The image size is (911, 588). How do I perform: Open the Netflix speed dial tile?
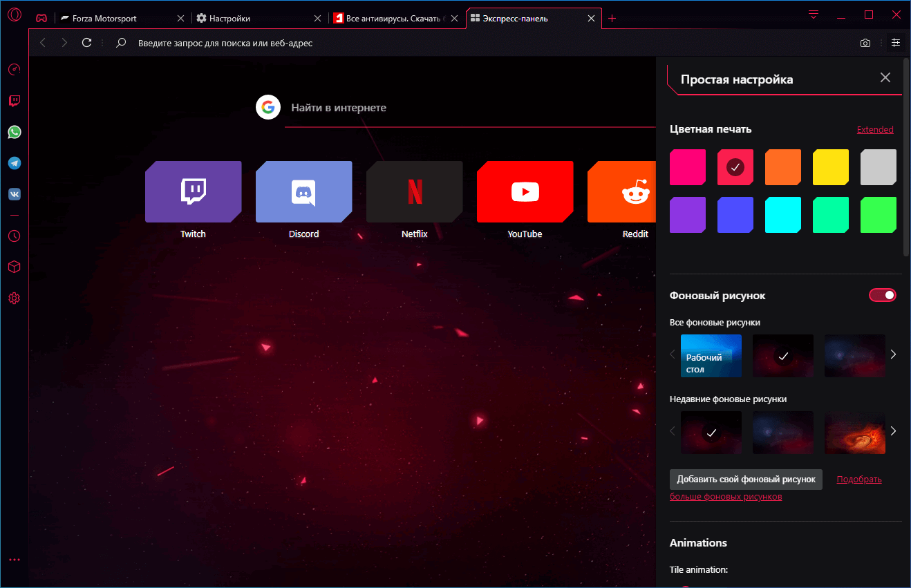pyautogui.click(x=415, y=192)
